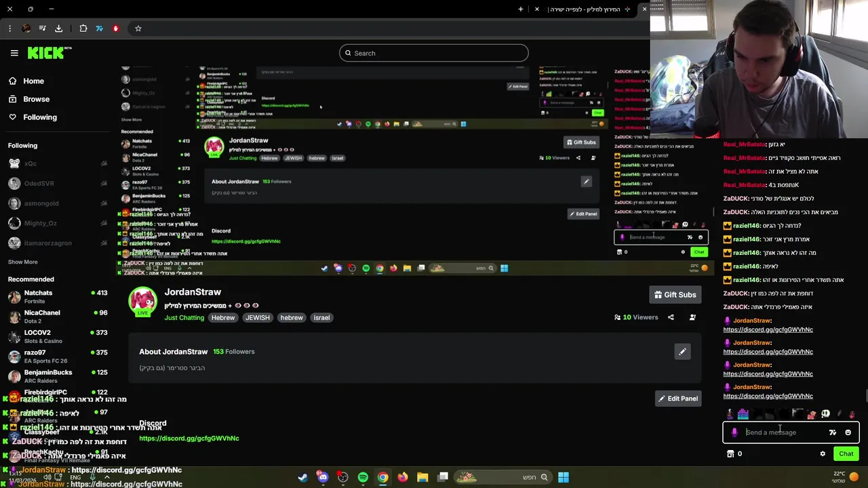The height and width of the screenshot is (488, 868).
Task: Open the Discord invite link in panel
Action: coord(189,438)
